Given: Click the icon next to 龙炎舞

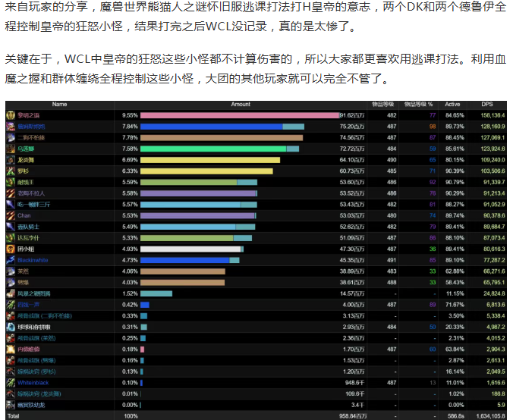Looking at the screenshot, I should (x=11, y=160).
